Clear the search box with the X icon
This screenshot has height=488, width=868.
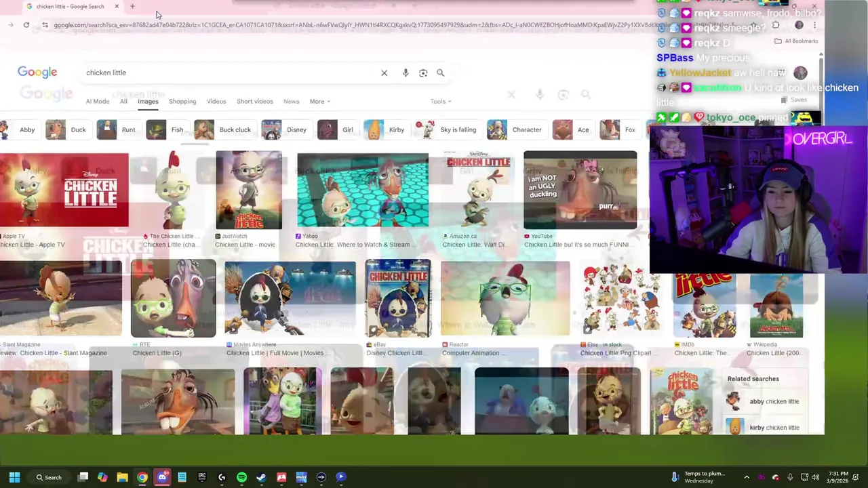pyautogui.click(x=384, y=73)
